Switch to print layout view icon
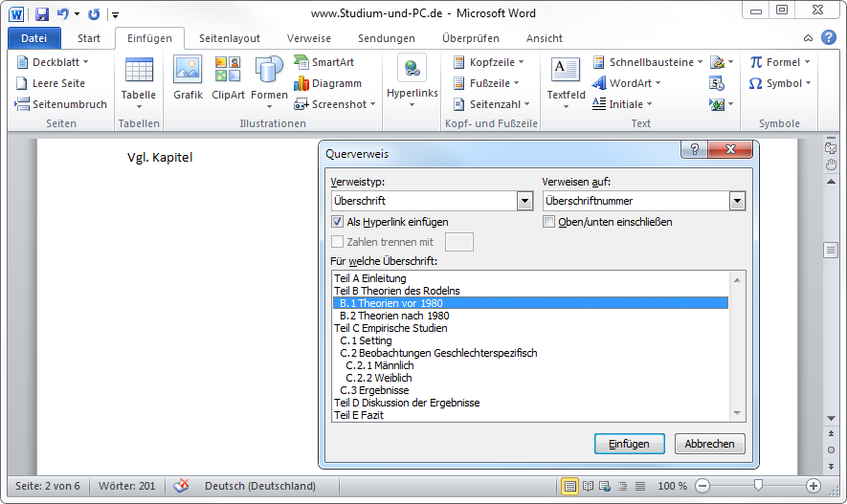 pos(569,486)
